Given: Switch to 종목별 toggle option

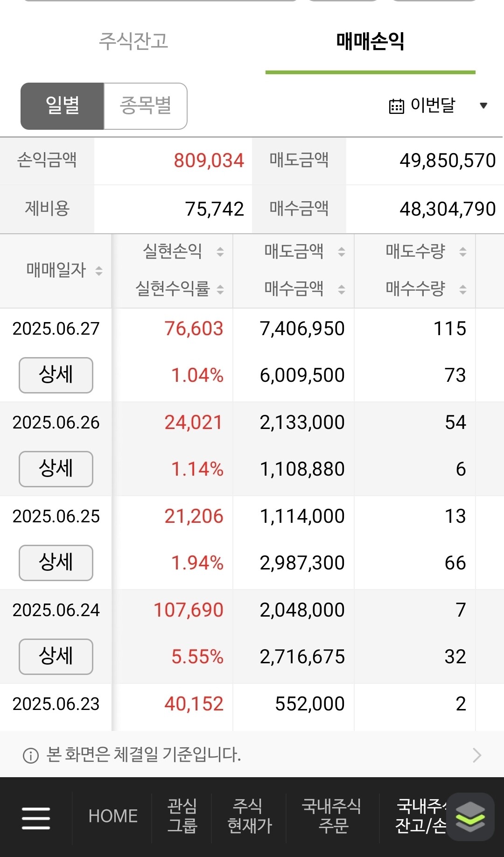Looking at the screenshot, I should [146, 106].
